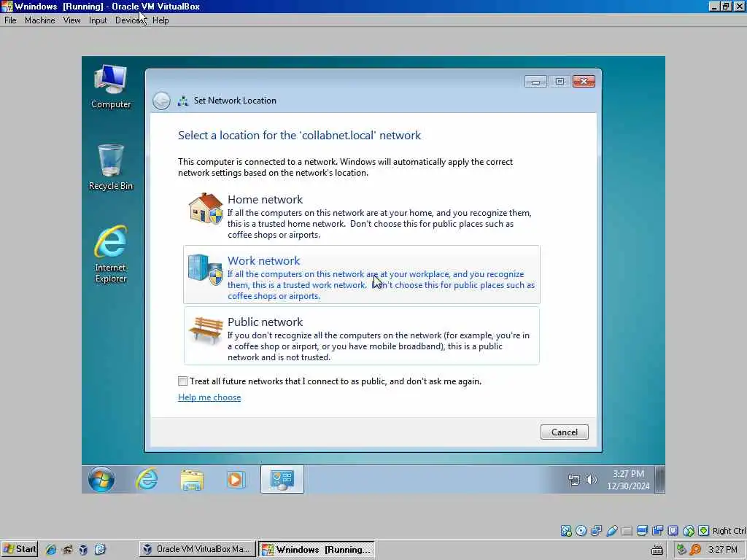The width and height of the screenshot is (747, 560).
Task: Click host taskbar VirtualBox quick launch icon
Action: [x=83, y=550]
